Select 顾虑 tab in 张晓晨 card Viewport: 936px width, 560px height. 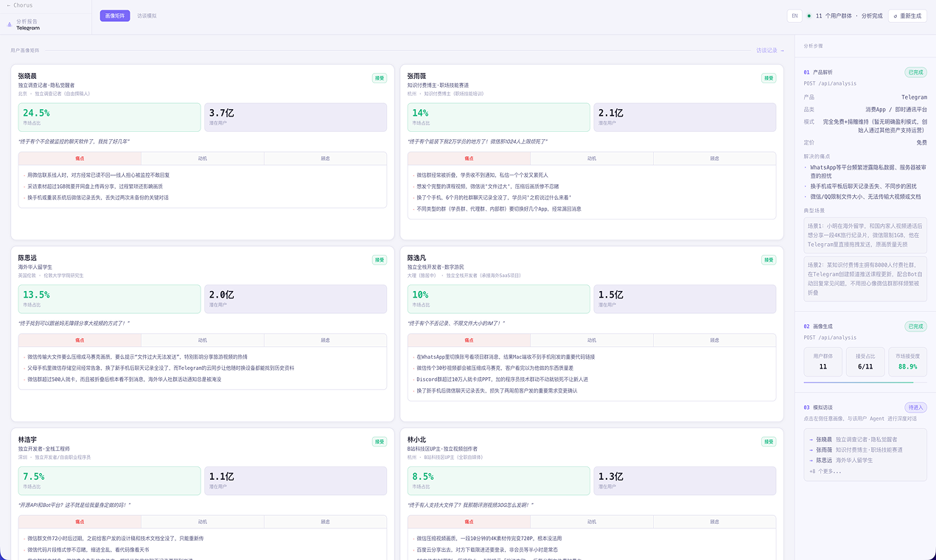tap(325, 158)
